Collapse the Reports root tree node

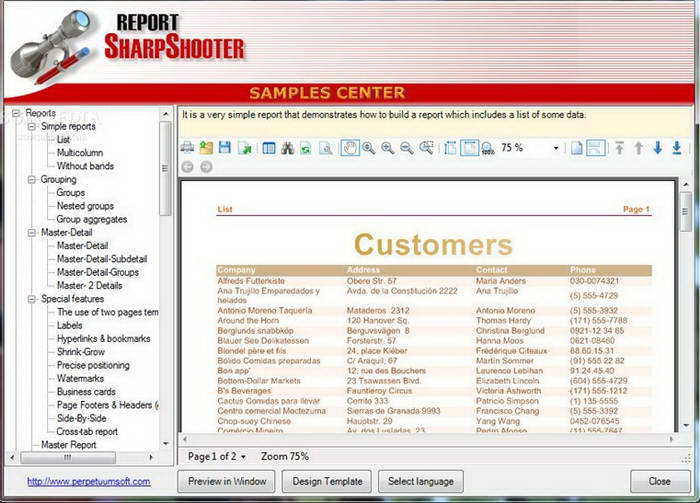[x=16, y=113]
